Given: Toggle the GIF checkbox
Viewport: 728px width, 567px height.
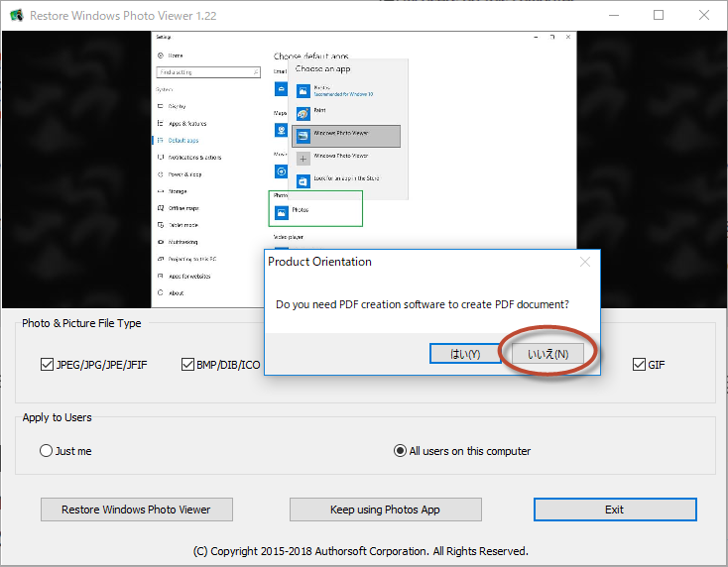Looking at the screenshot, I should point(649,365).
